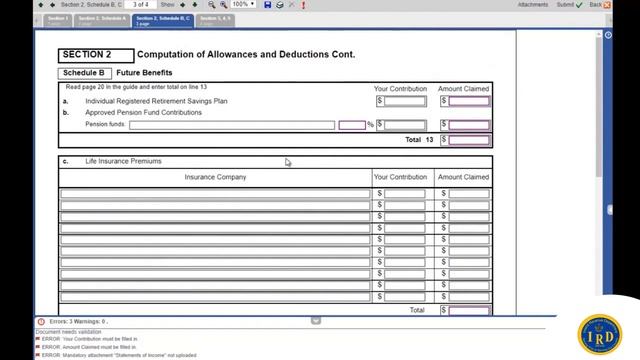Switch to the Section 1 tab

pyautogui.click(x=58, y=20)
